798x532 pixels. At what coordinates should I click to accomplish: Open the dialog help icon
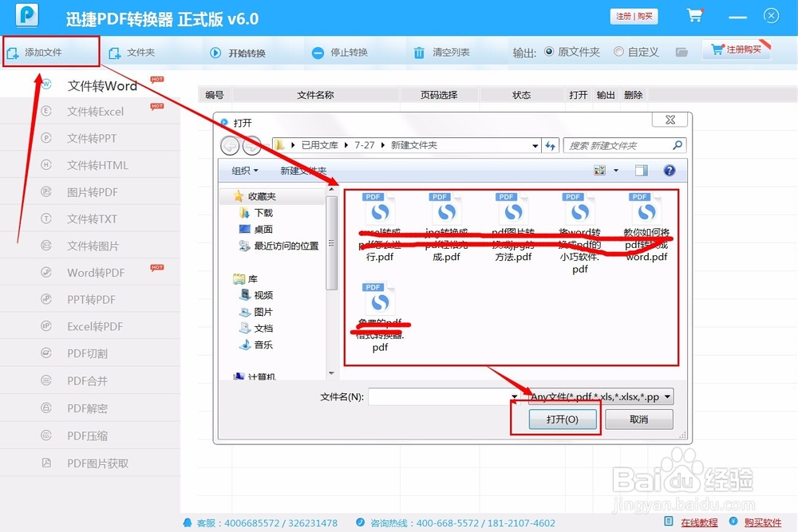(x=670, y=171)
